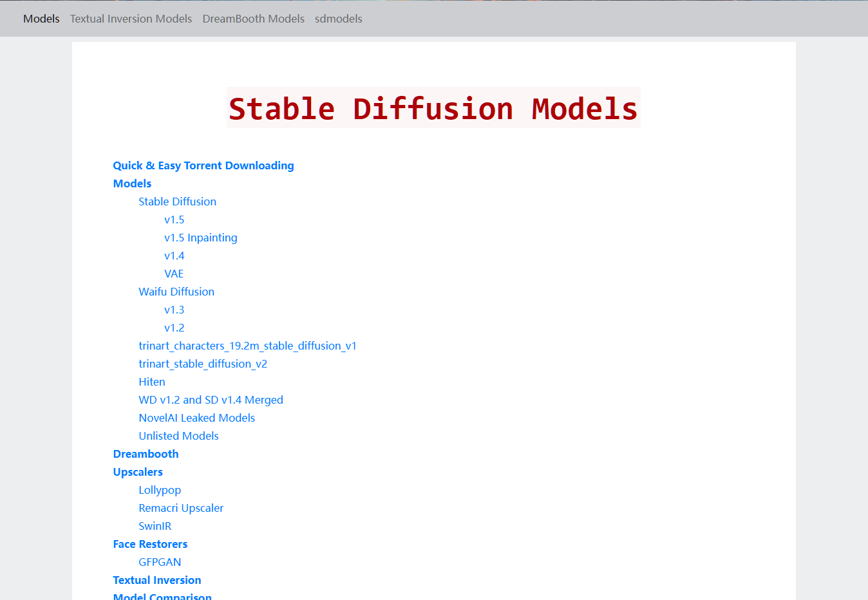Open the Hiten model link

coord(152,382)
